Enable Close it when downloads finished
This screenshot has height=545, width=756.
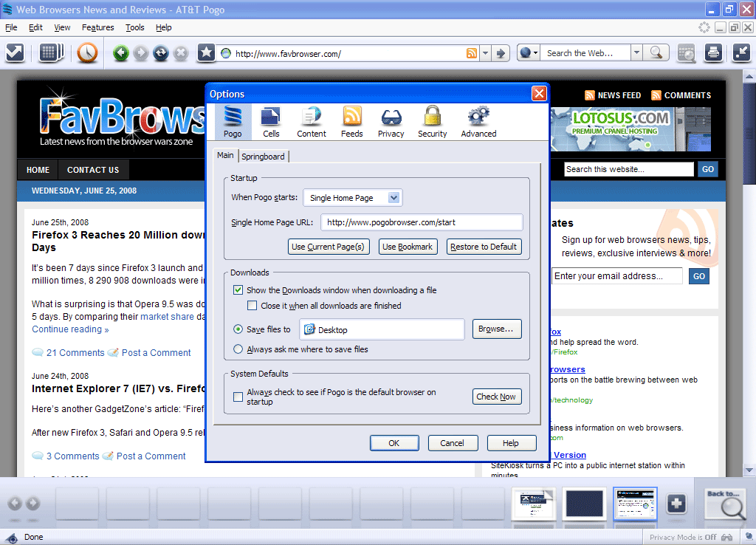pos(253,306)
